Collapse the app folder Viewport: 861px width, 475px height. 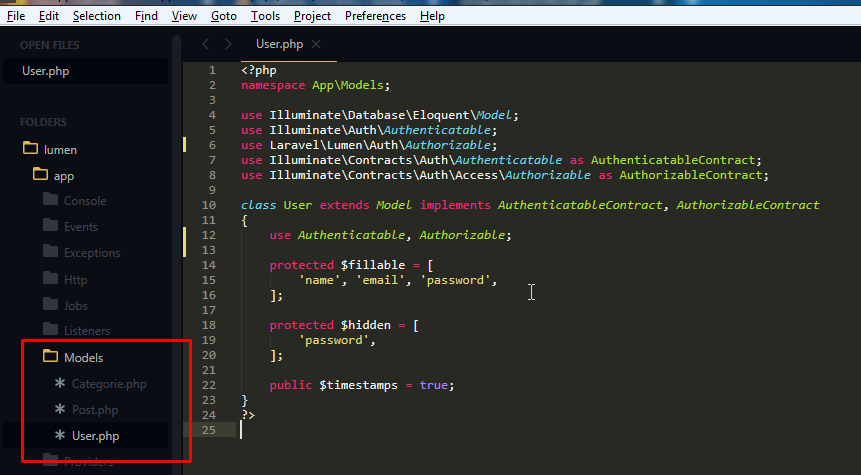coord(64,176)
